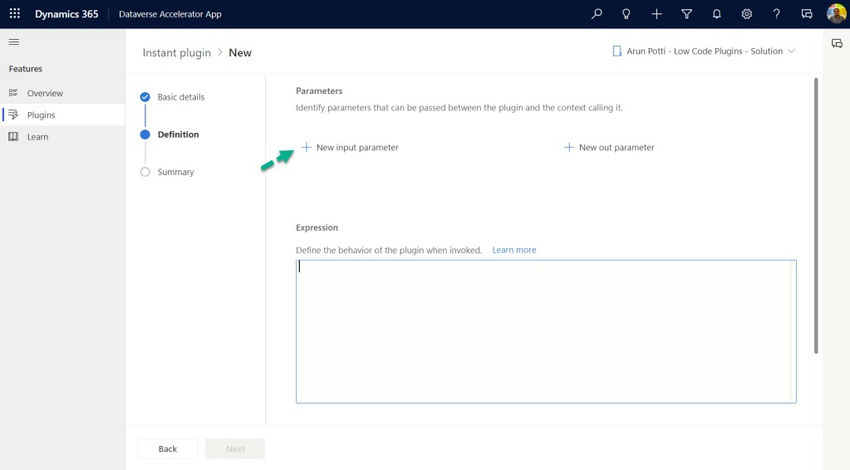The height and width of the screenshot is (470, 850).
Task: Select the Definition step indicator
Action: click(145, 134)
